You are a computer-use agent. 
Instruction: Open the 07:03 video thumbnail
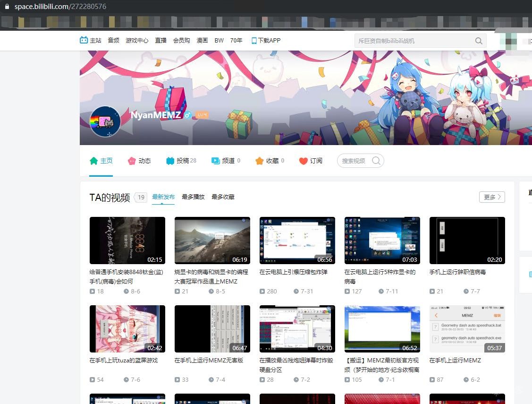382,241
